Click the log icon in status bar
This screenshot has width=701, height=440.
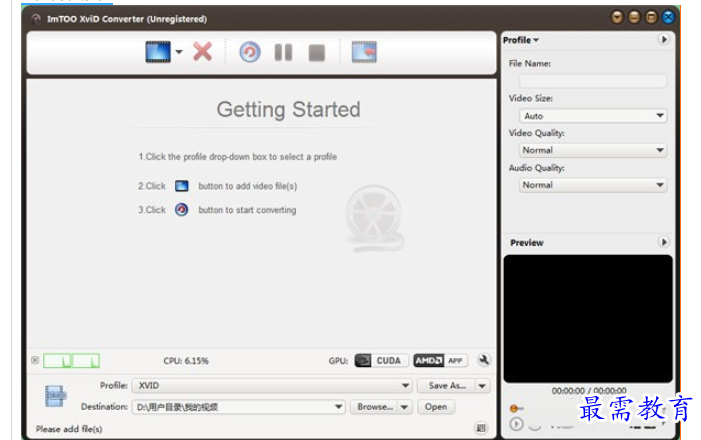coord(481,428)
